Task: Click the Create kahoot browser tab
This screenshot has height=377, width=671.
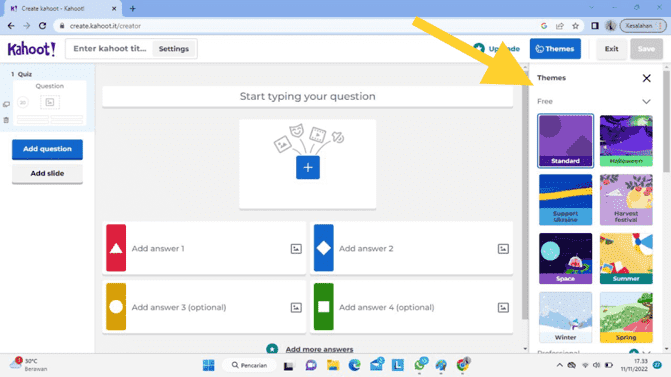Action: click(x=62, y=9)
